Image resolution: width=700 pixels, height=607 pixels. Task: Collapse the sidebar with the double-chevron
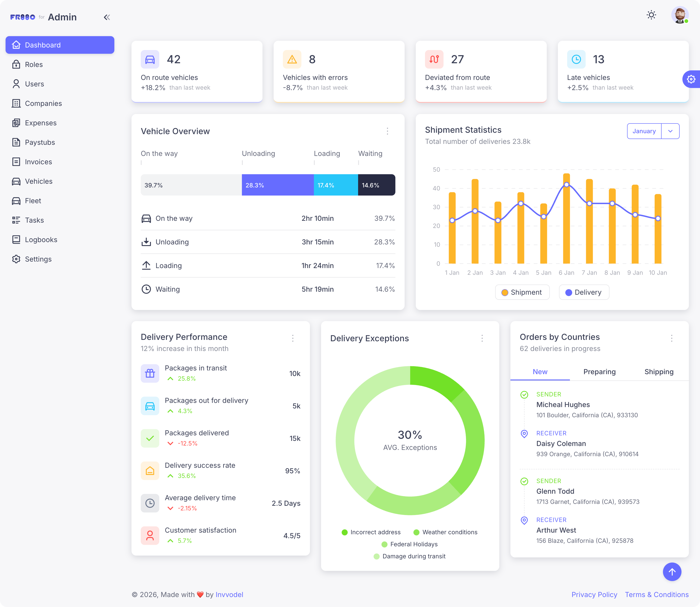click(x=107, y=17)
